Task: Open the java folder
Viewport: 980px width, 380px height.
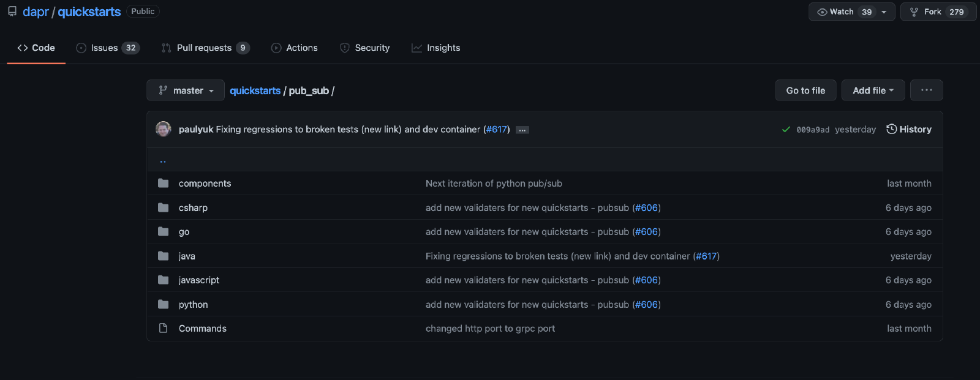Action: coord(187,256)
